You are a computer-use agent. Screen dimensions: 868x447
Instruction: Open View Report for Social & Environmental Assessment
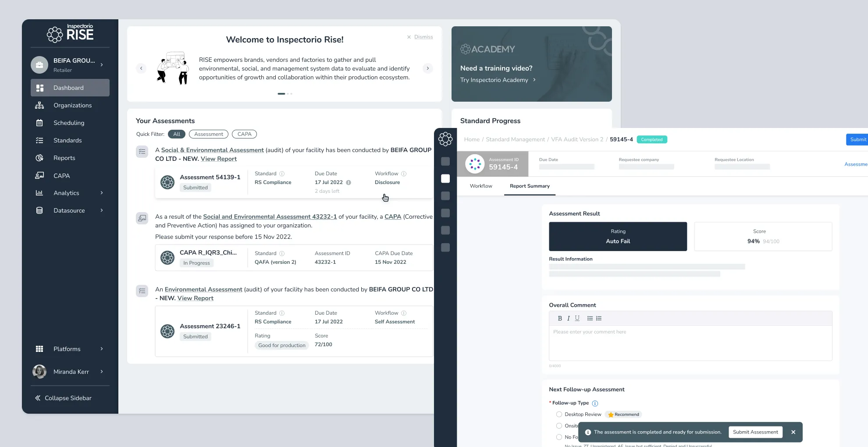[218, 159]
